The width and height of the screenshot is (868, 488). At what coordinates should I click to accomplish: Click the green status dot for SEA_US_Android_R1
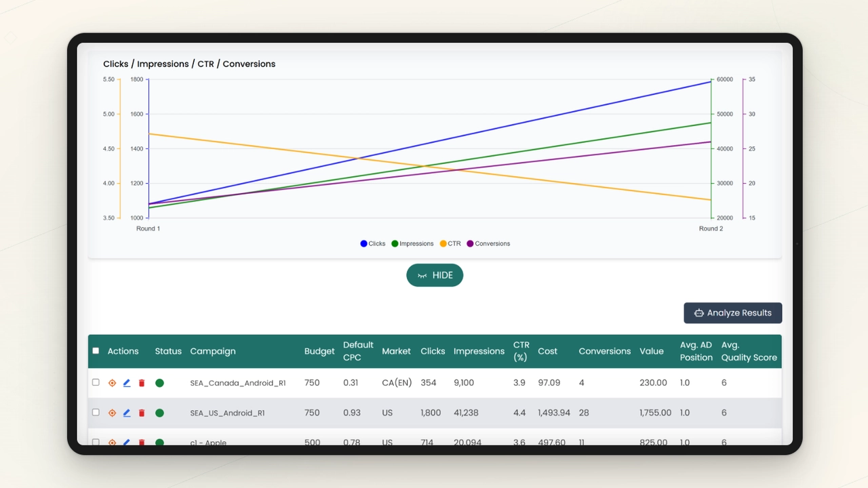[159, 412]
